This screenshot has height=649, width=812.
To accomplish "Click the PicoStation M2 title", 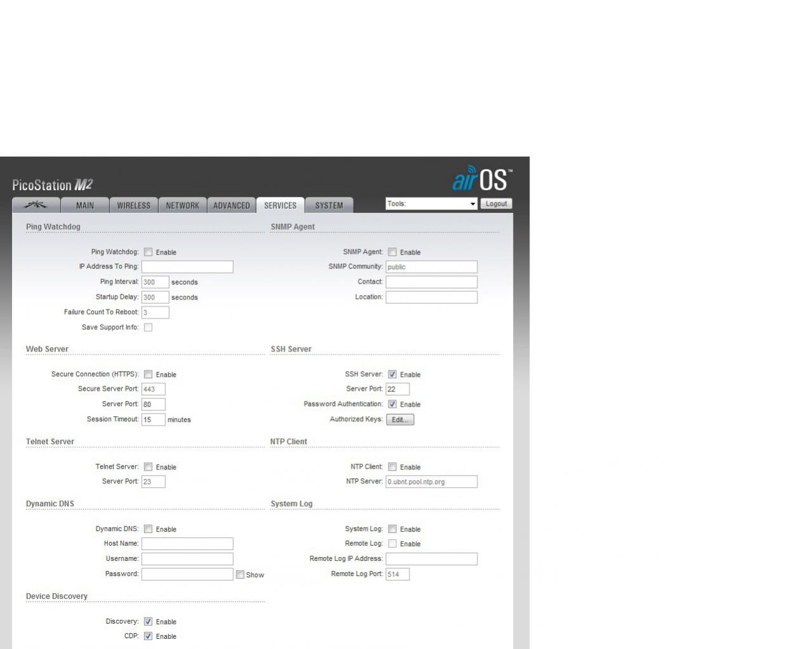I will pos(53,185).
